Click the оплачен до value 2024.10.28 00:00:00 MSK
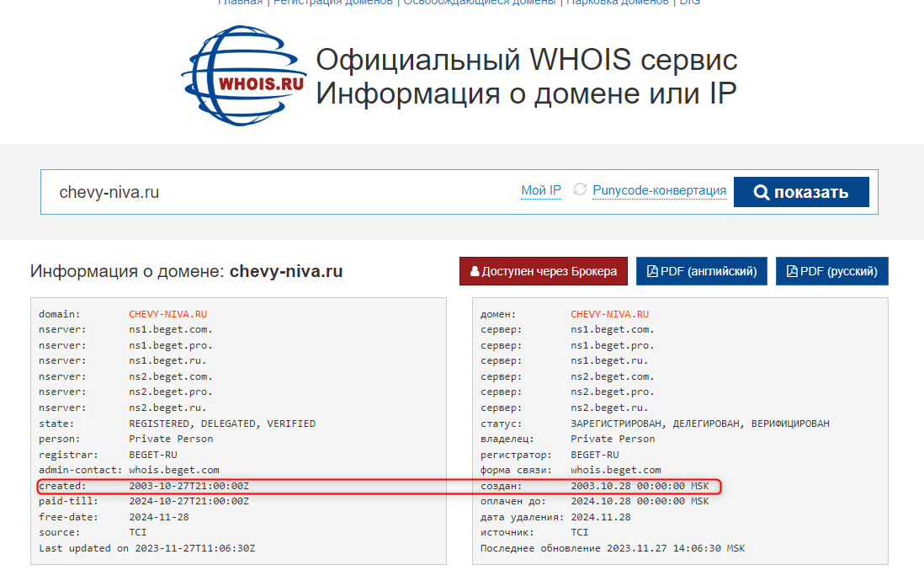This screenshot has height=581, width=924. pyautogui.click(x=640, y=501)
